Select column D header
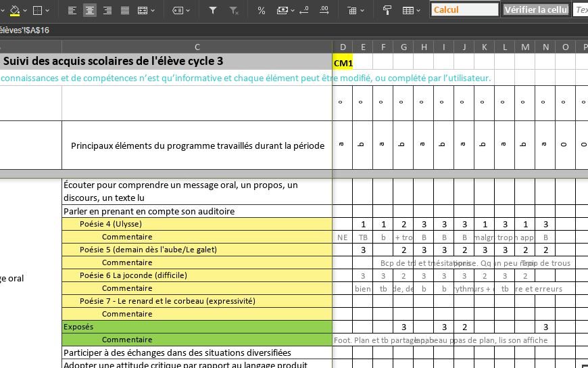 click(x=343, y=47)
